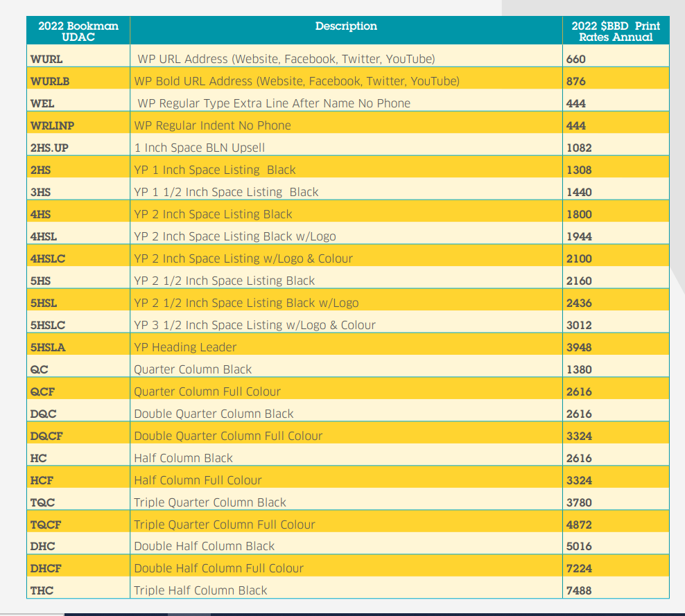Select 'YP Heading Leader' description
The height and width of the screenshot is (616, 685).
[185, 348]
